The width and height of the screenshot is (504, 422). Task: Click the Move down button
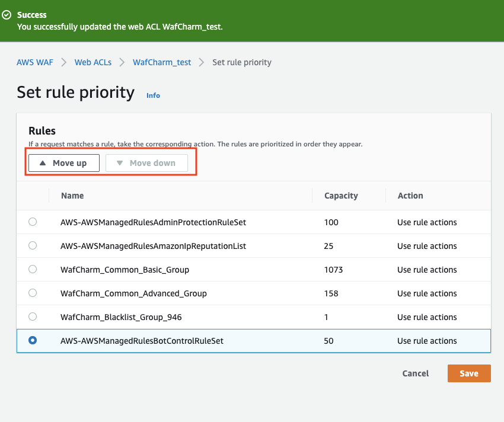click(x=146, y=163)
